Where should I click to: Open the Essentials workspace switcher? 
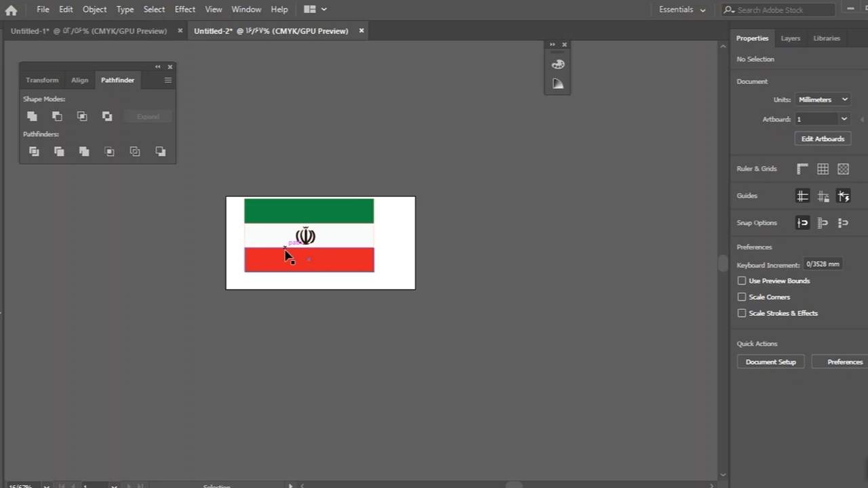(x=682, y=9)
